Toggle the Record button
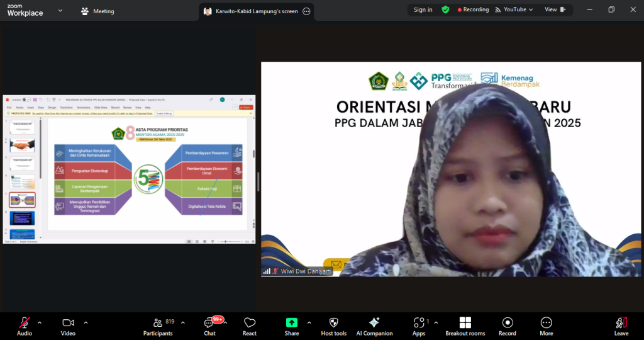 508,326
